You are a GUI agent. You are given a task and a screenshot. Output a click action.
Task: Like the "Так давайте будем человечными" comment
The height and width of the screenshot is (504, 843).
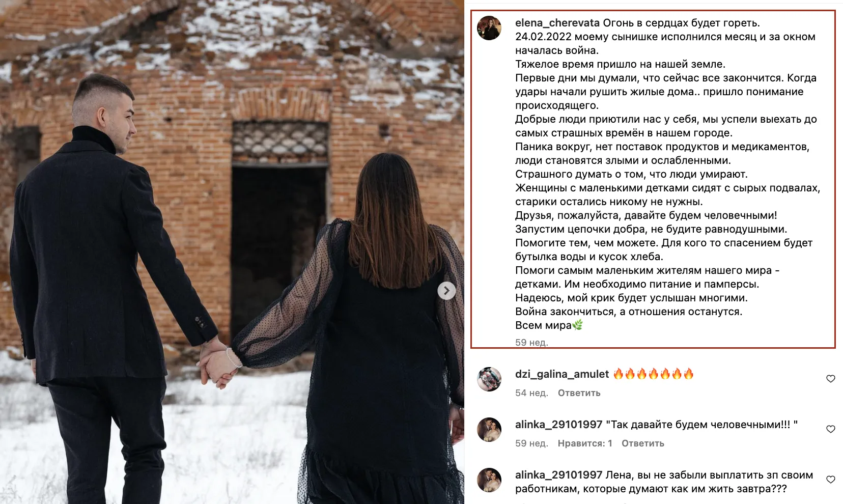tap(830, 429)
